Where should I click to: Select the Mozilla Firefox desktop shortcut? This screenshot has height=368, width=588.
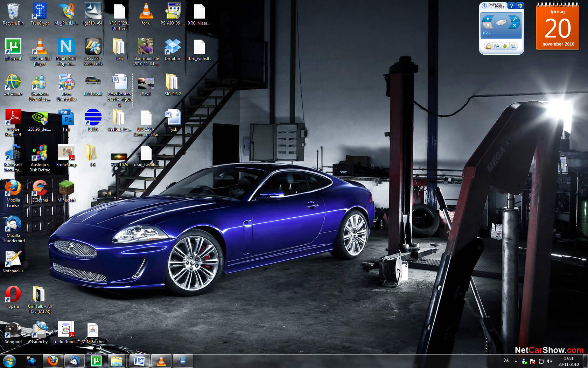click(13, 194)
